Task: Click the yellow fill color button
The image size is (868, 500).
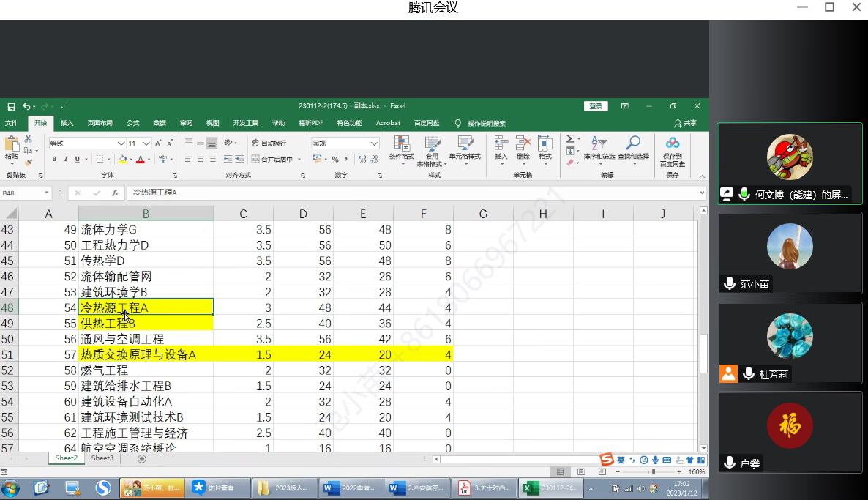Action: click(121, 160)
